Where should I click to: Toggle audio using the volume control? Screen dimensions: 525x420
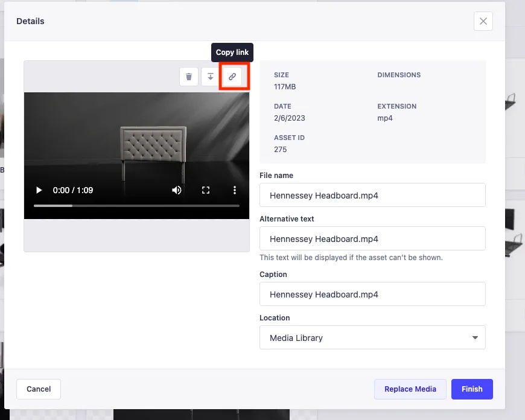click(177, 189)
